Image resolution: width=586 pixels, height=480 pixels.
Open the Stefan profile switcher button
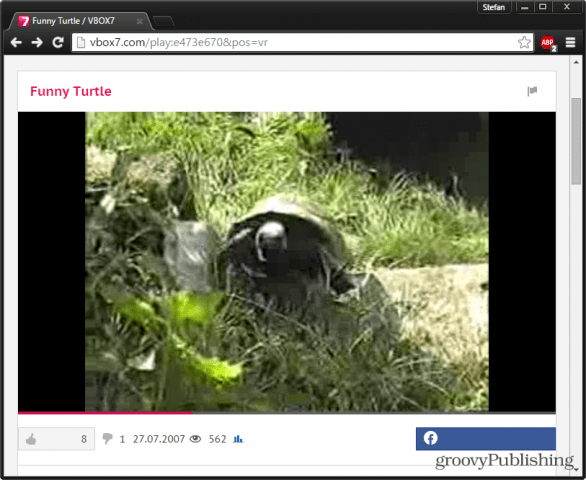493,7
